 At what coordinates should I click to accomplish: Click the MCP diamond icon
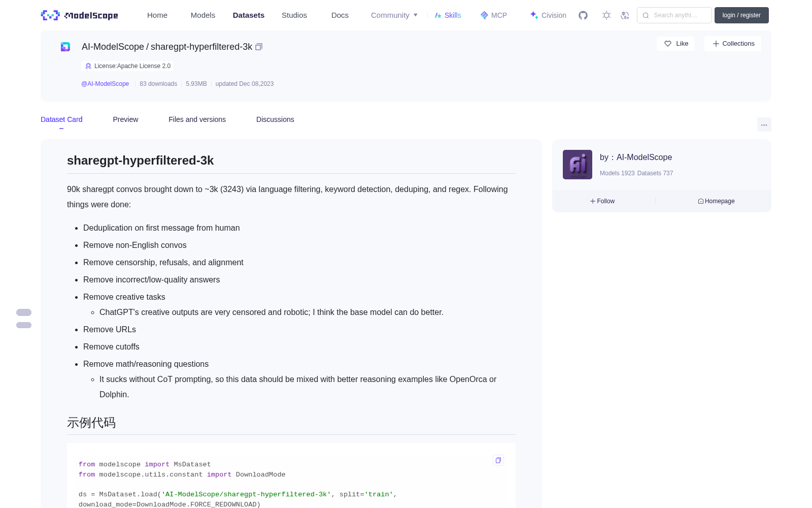484,15
